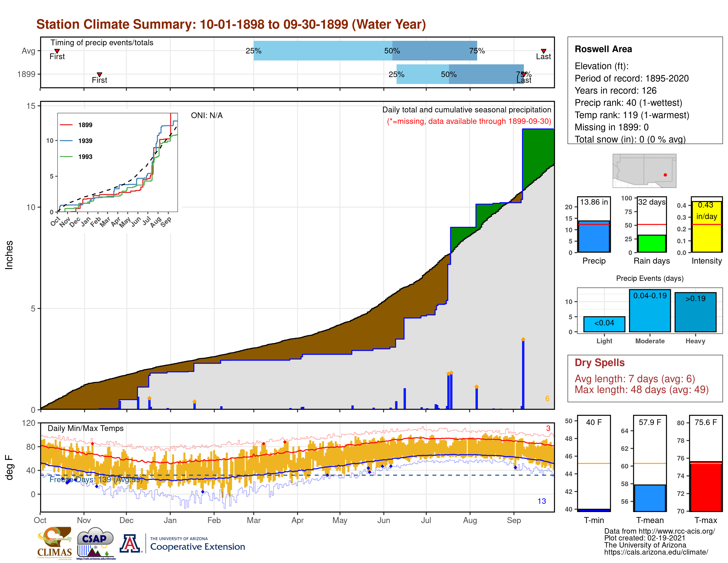Click the red 1899 legend line
Image resolution: width=728 pixels, height=563 pixels.
tap(66, 125)
